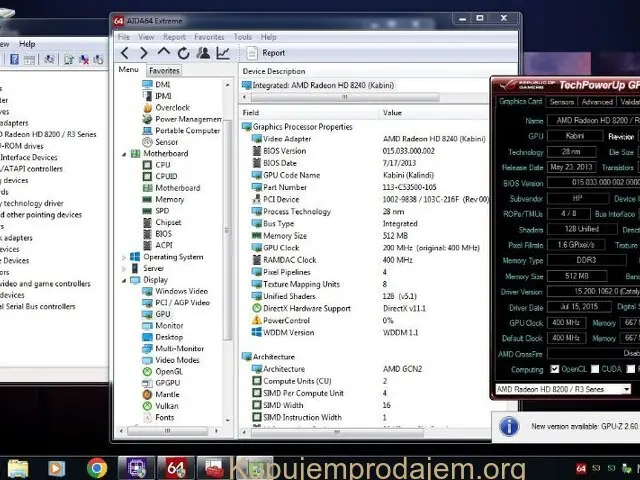The height and width of the screenshot is (480, 640).
Task: Open the user/manage icon in toolbar
Action: [x=203, y=52]
